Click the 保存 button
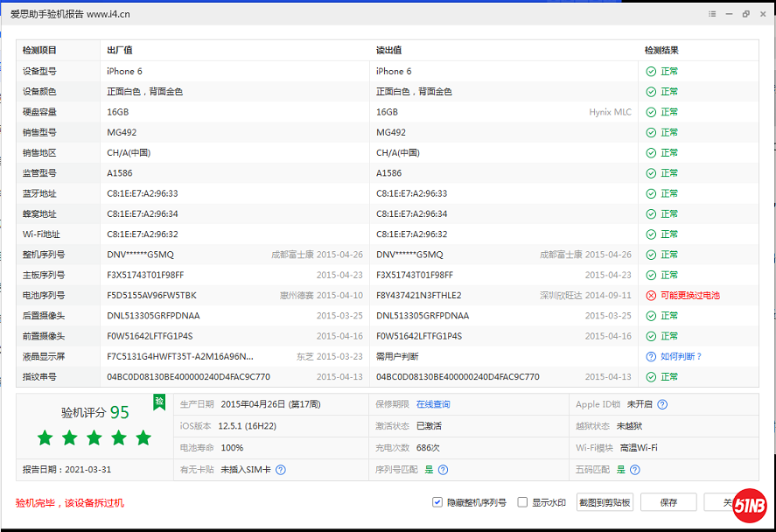 pyautogui.click(x=668, y=502)
